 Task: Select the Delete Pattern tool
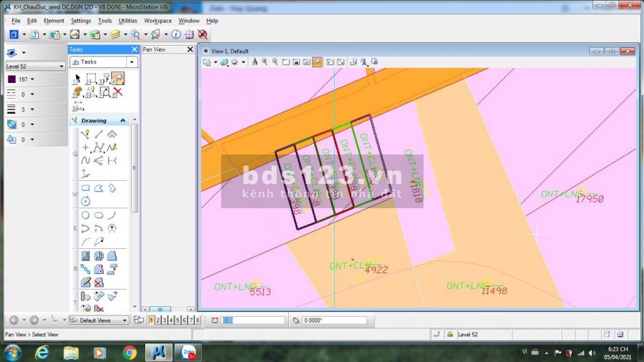[x=99, y=283]
